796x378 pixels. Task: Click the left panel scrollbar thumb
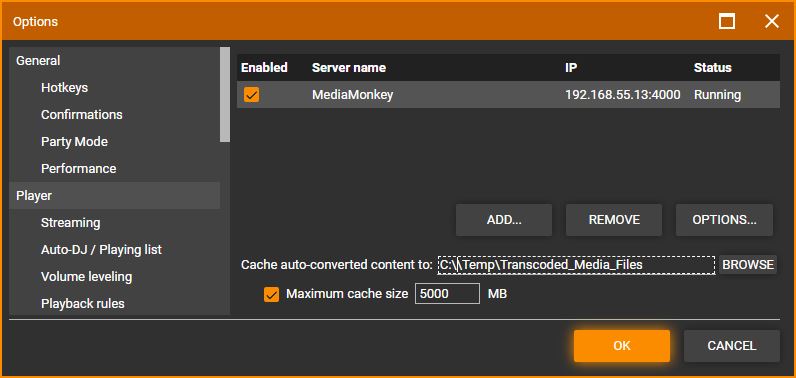pyautogui.click(x=225, y=95)
